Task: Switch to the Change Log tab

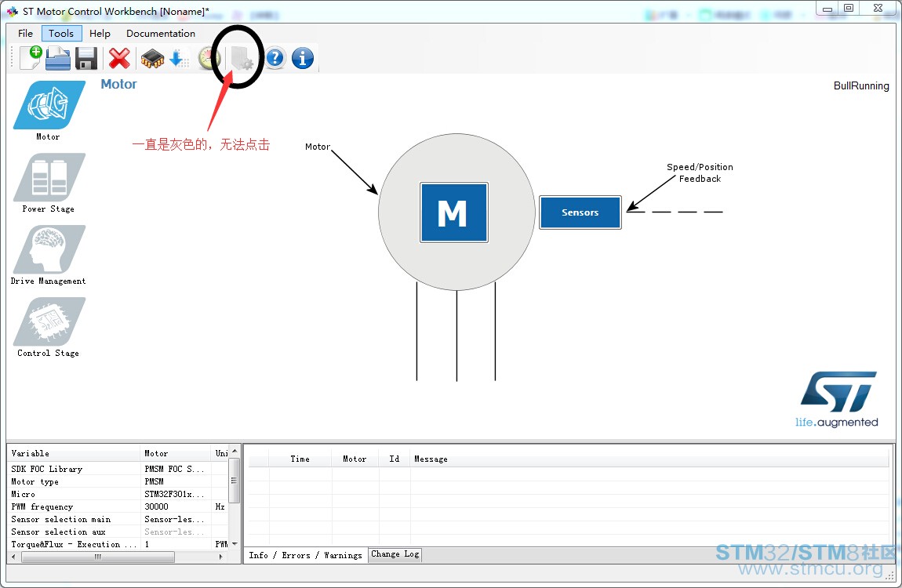Action: click(395, 554)
